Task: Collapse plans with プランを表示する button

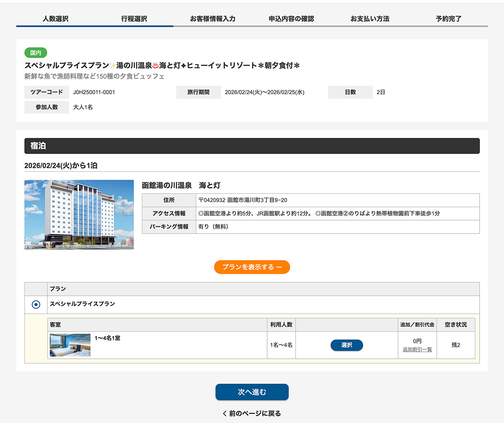Action: pyautogui.click(x=252, y=267)
